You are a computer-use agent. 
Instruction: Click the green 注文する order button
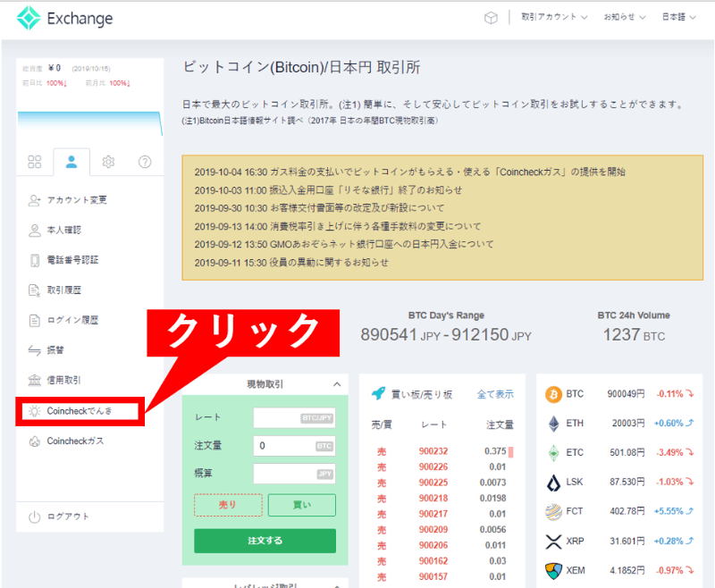click(x=265, y=541)
